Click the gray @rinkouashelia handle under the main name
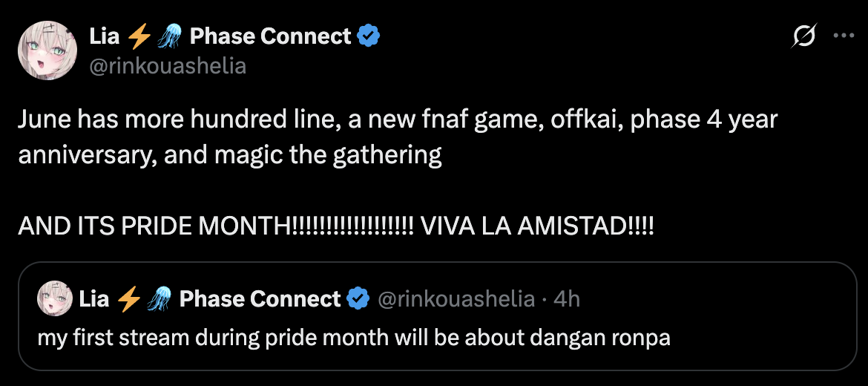This screenshot has height=386, width=868. [168, 66]
